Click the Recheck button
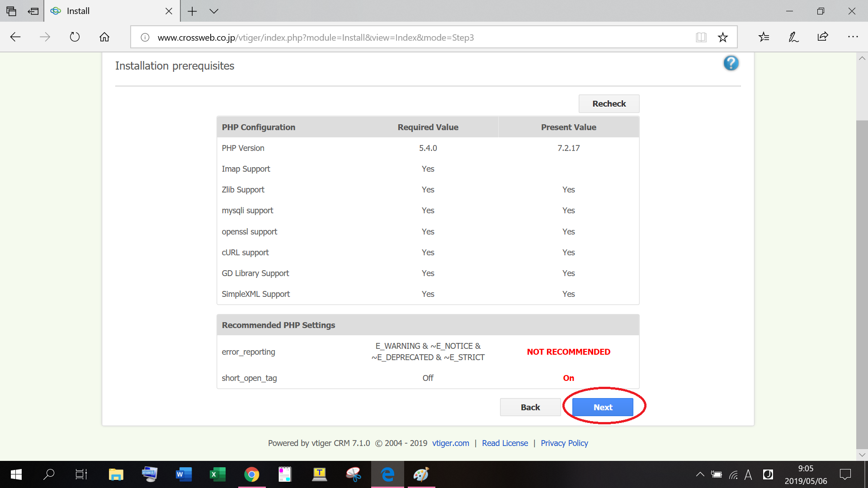 pyautogui.click(x=609, y=104)
